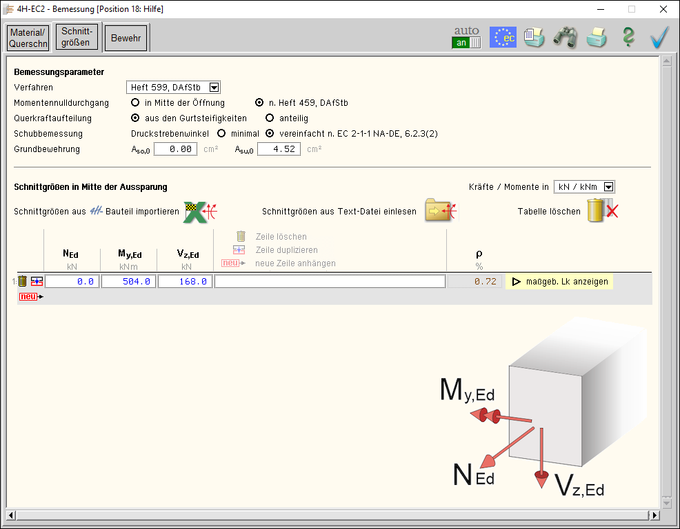Open the binoculars search icon

coord(566,38)
